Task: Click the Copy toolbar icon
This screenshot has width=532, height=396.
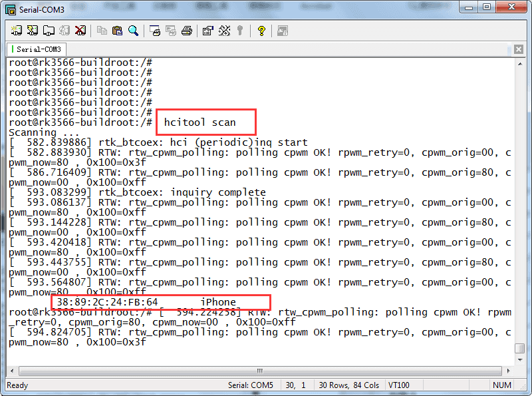Action: [x=102, y=31]
